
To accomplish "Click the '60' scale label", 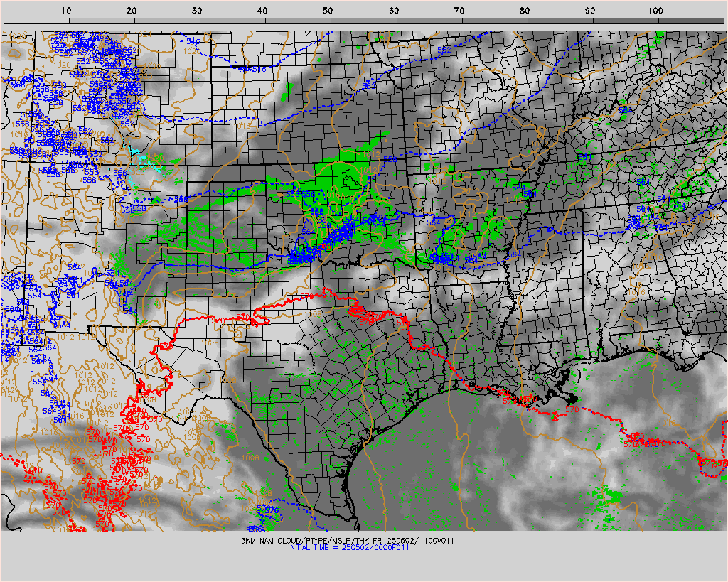I will tap(394, 10).
